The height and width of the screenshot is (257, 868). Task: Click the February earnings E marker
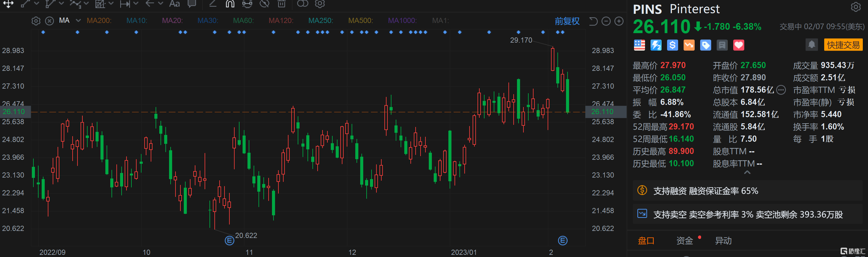click(563, 240)
